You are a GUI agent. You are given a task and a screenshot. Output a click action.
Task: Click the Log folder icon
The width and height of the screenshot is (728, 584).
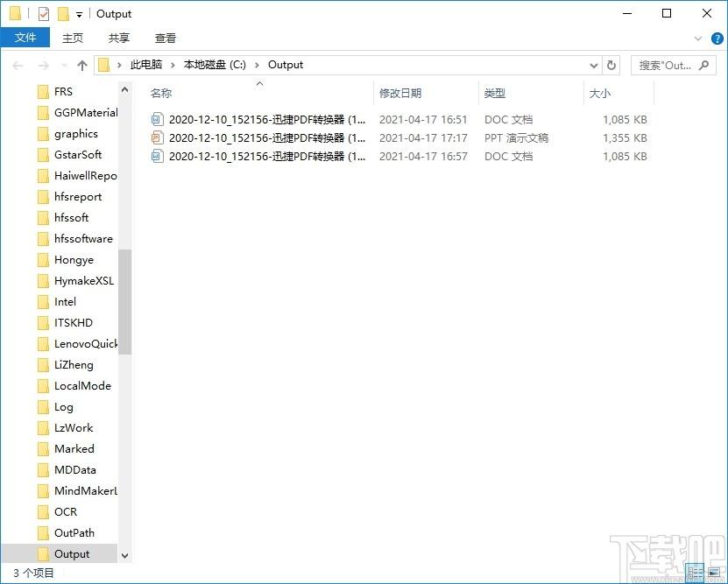click(x=43, y=407)
